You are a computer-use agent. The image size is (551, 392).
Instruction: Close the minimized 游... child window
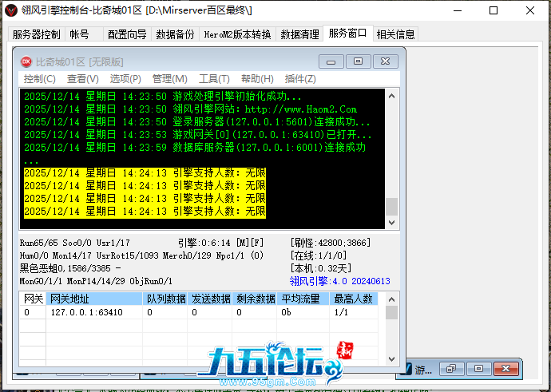click(505, 369)
